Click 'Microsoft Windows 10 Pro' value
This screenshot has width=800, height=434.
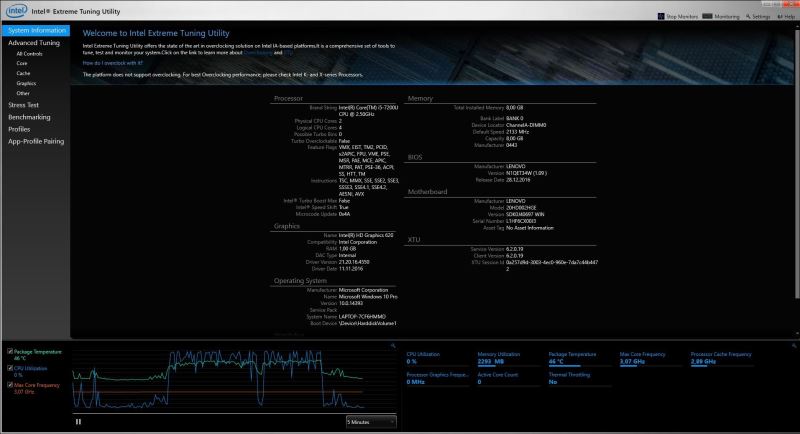pyautogui.click(x=368, y=296)
